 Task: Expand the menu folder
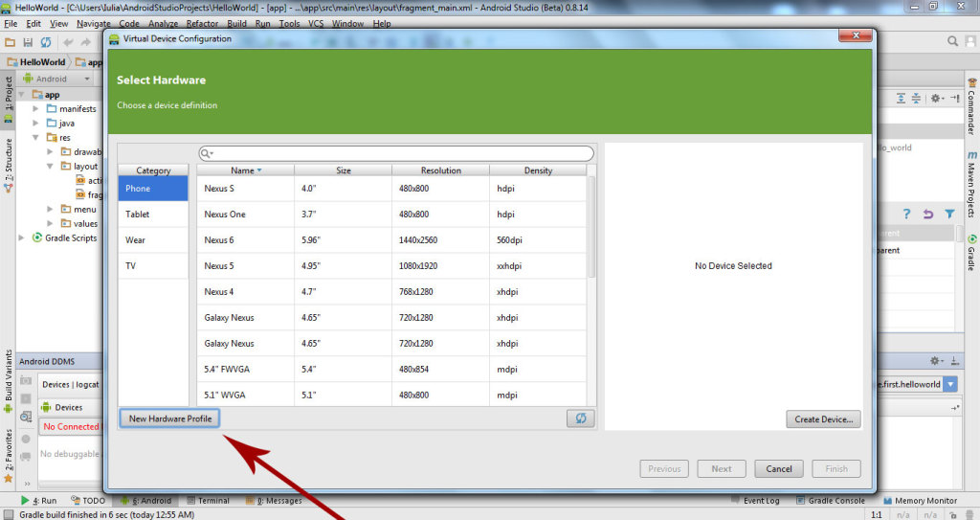[x=50, y=209]
